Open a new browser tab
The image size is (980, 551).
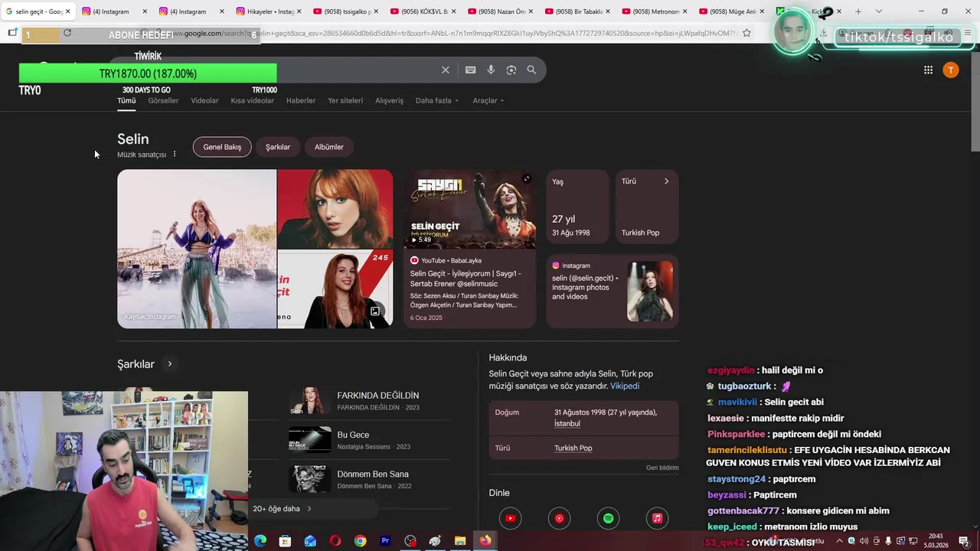point(858,11)
